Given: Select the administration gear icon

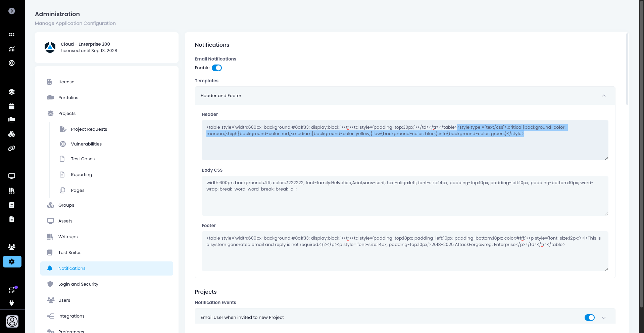Looking at the screenshot, I should pyautogui.click(x=12, y=262).
